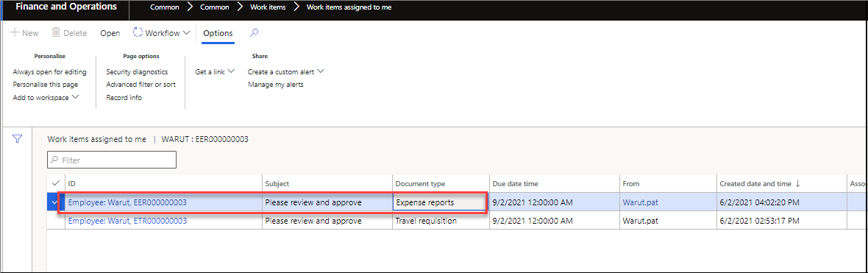
Task: Click the first Common breadcrumb
Action: (x=165, y=8)
